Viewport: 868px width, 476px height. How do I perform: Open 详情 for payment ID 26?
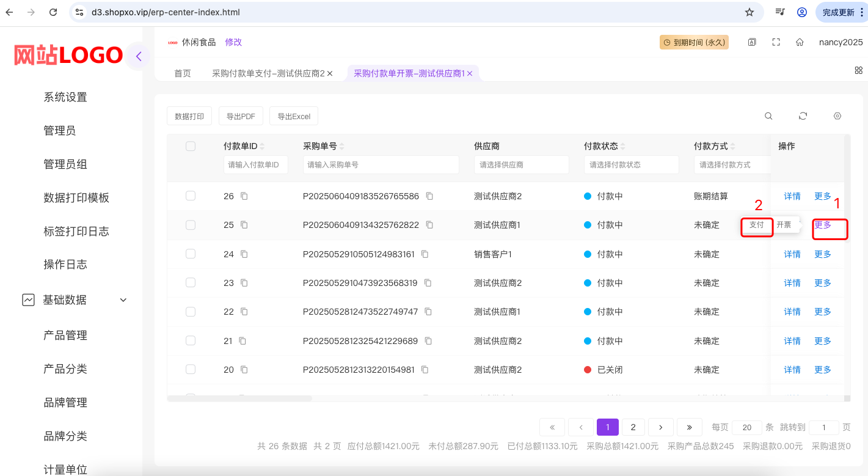click(792, 196)
